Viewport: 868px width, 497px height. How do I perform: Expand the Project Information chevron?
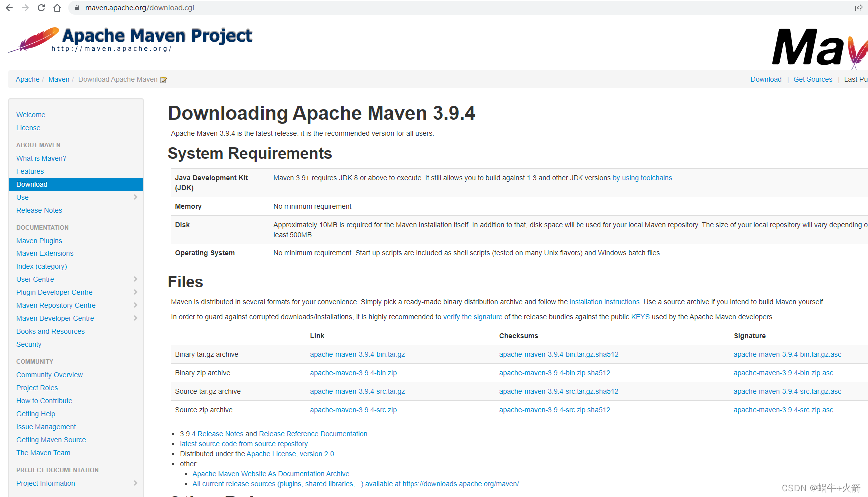pyautogui.click(x=135, y=483)
